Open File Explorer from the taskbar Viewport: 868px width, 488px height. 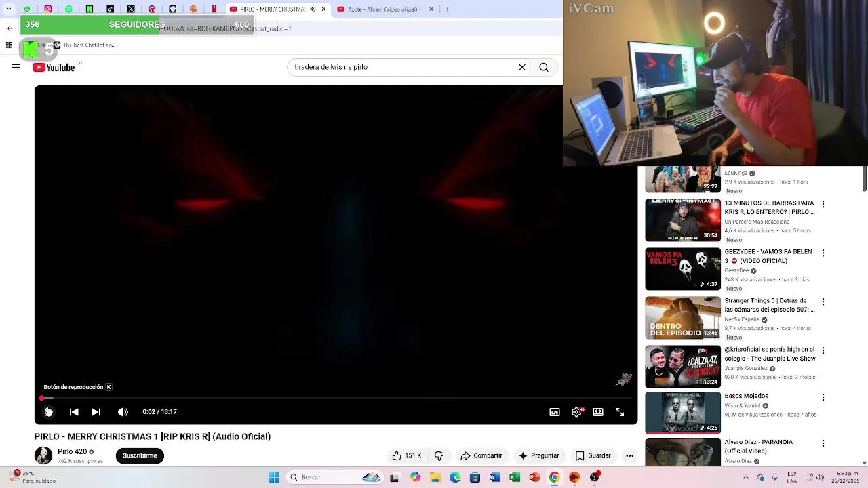click(x=435, y=477)
